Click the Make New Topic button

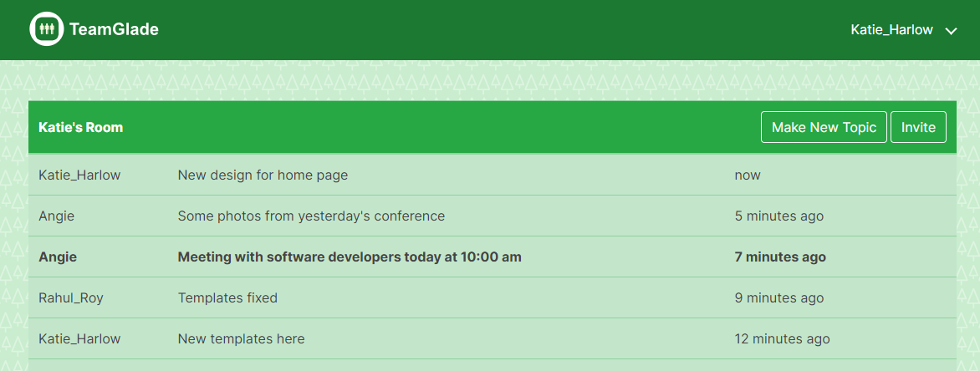click(x=824, y=127)
